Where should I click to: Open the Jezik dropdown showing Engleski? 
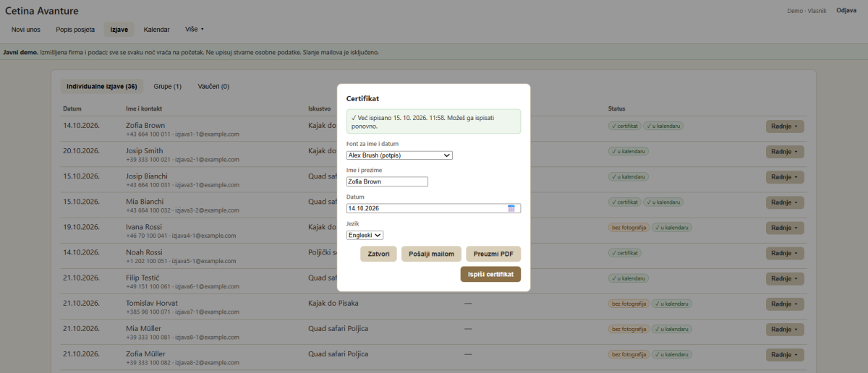(x=365, y=235)
